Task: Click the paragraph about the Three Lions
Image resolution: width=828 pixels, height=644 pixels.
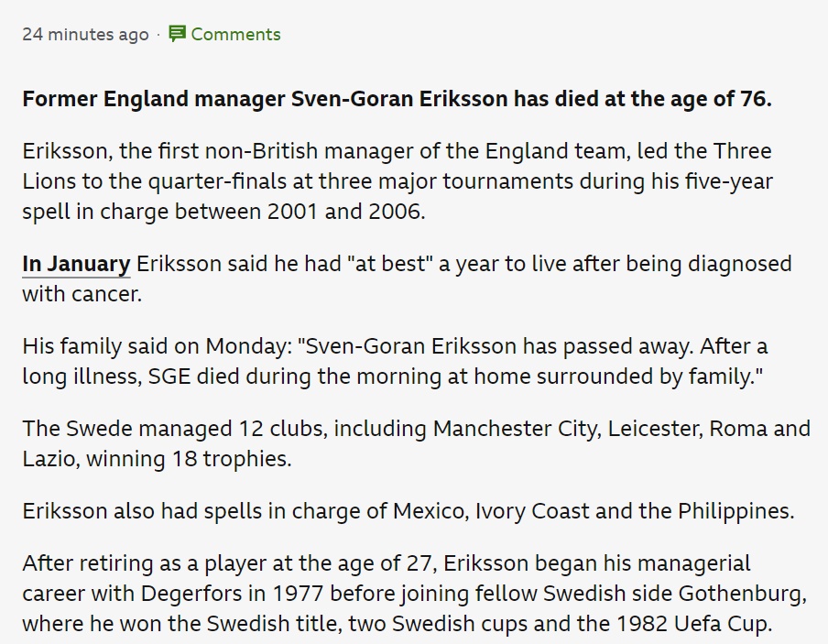Action: coord(397,181)
